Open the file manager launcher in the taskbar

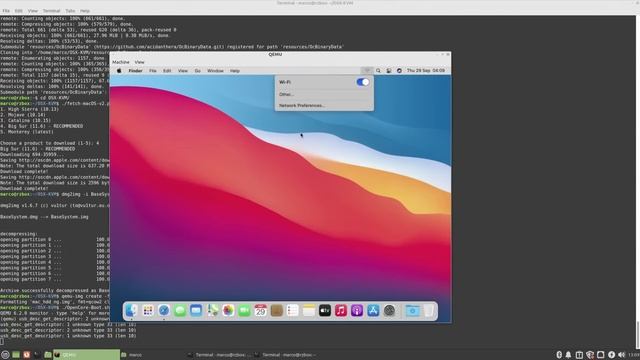(x=48, y=355)
